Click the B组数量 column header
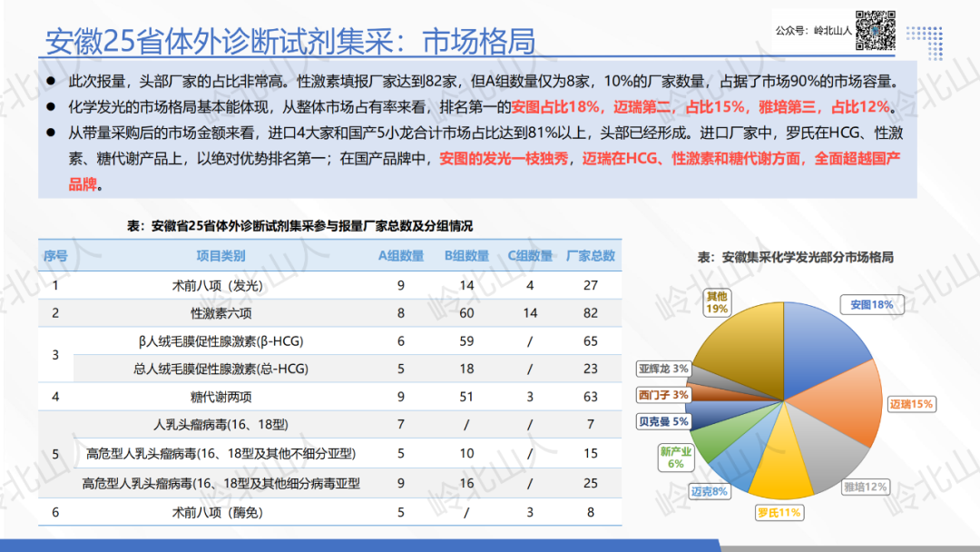The height and width of the screenshot is (552, 980). pyautogui.click(x=466, y=256)
